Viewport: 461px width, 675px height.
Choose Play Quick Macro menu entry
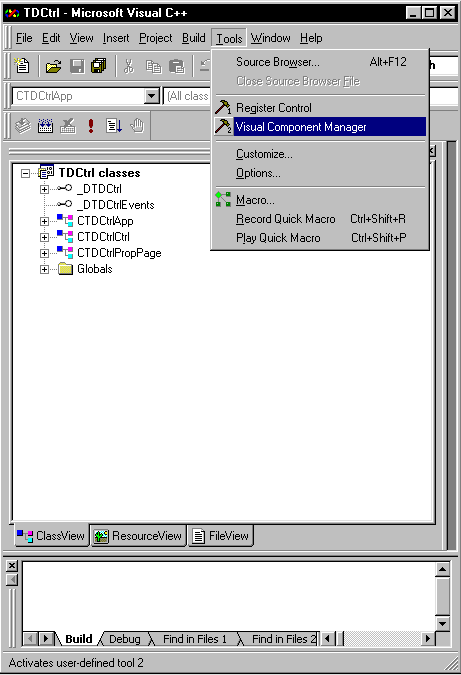(320, 238)
